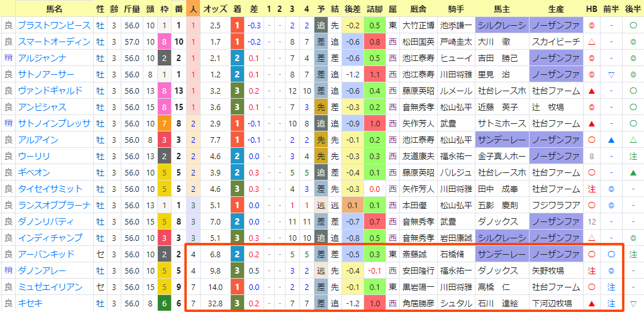
Task: Open the ギベオン horse link
Action: coord(35,172)
